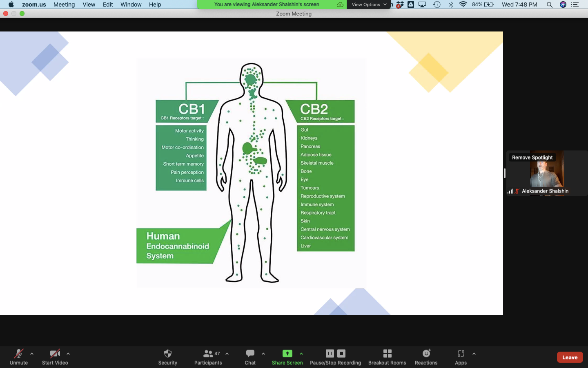
Task: Open the Edit menu
Action: click(x=108, y=4)
